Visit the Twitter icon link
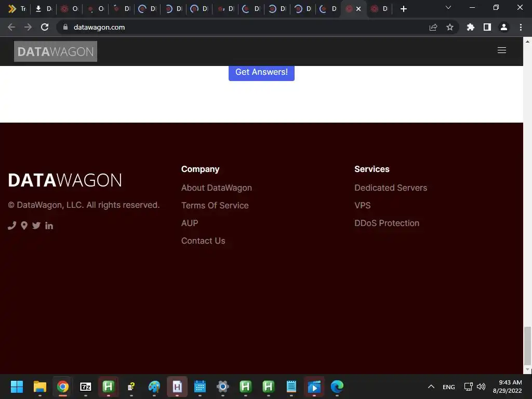Screen dimensions: 532x399 [x=36, y=225]
